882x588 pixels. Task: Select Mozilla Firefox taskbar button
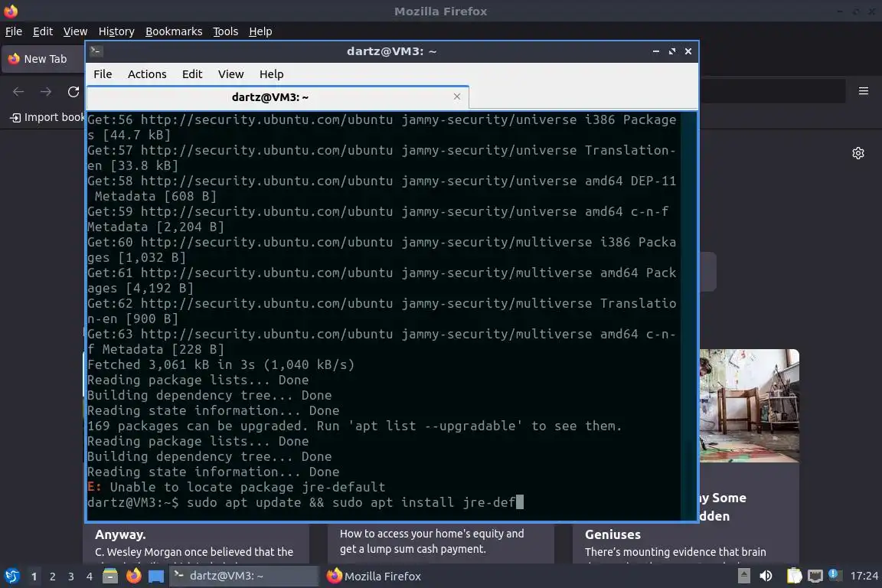tap(374, 577)
